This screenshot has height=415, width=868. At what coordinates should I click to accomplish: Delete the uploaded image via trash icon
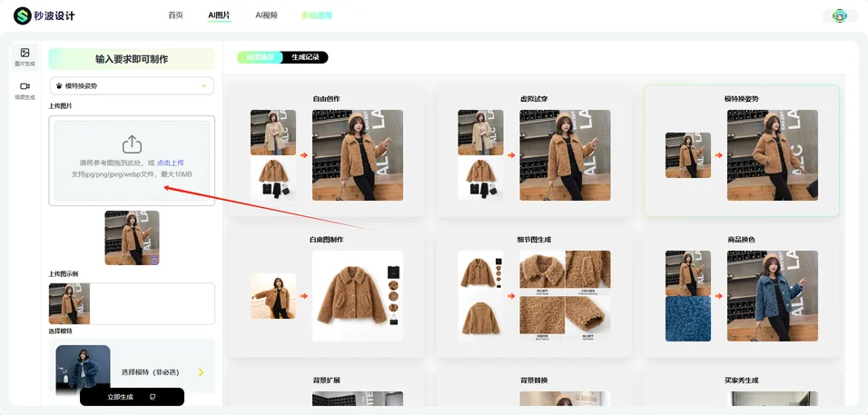click(154, 259)
